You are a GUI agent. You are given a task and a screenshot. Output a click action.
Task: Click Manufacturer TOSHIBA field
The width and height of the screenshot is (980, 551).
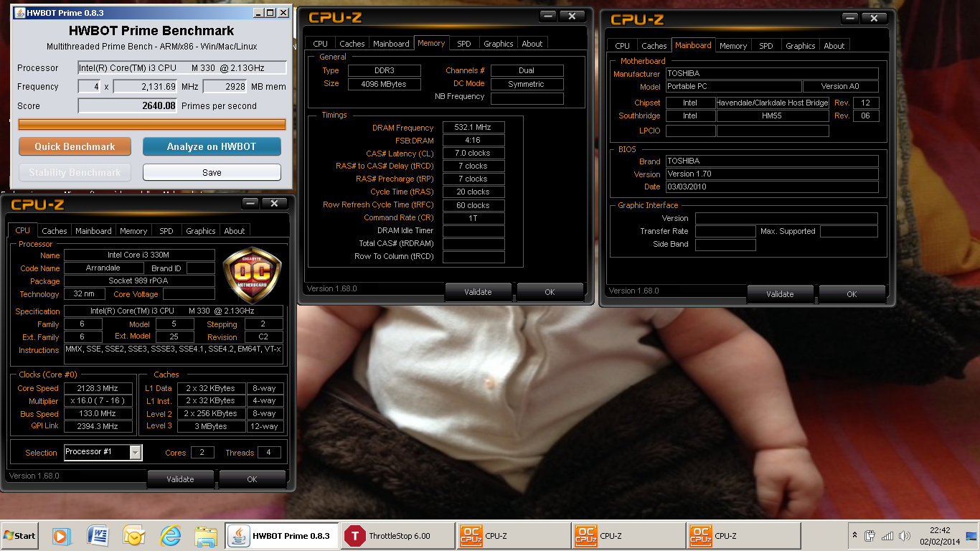click(772, 73)
